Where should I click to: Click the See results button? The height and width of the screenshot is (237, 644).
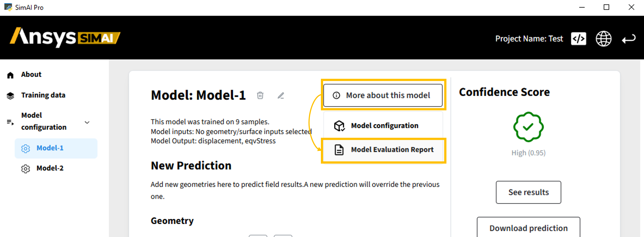coord(528,192)
